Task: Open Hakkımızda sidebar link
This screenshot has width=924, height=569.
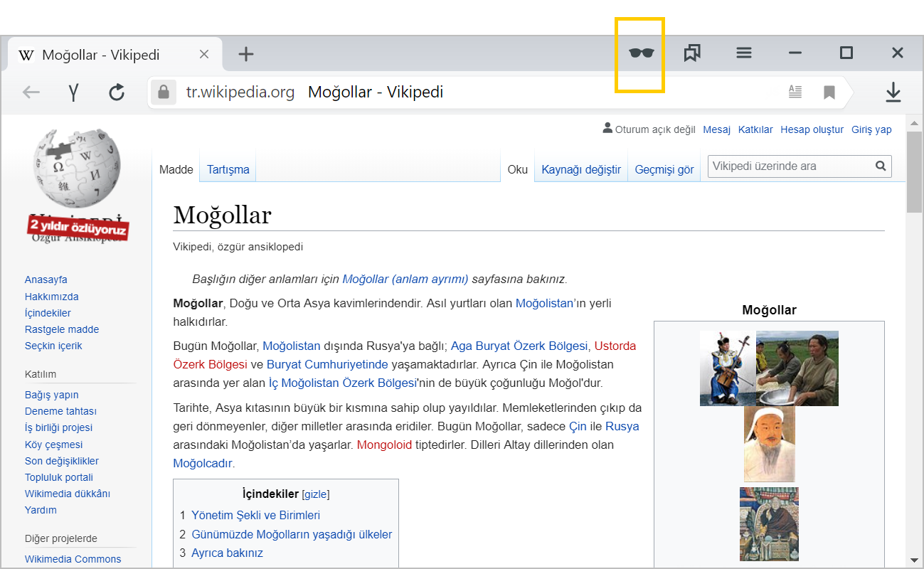Action: pyautogui.click(x=52, y=297)
